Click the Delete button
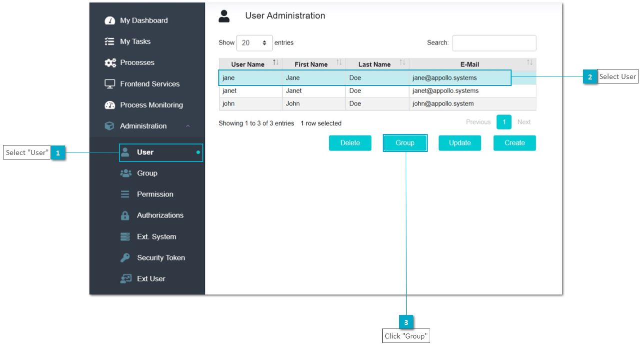644x349 pixels. coord(350,143)
